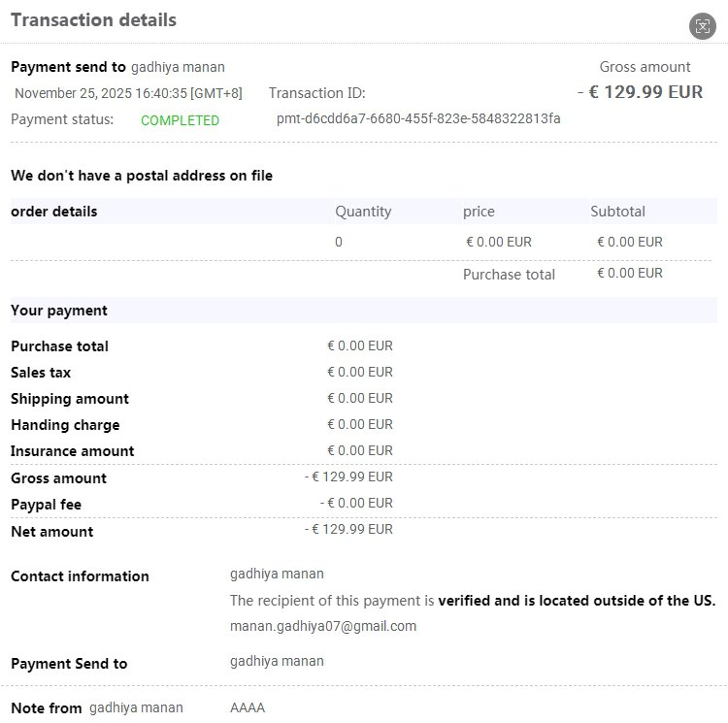The width and height of the screenshot is (728, 723).
Task: Click the Quantity column header
Action: pyautogui.click(x=363, y=212)
